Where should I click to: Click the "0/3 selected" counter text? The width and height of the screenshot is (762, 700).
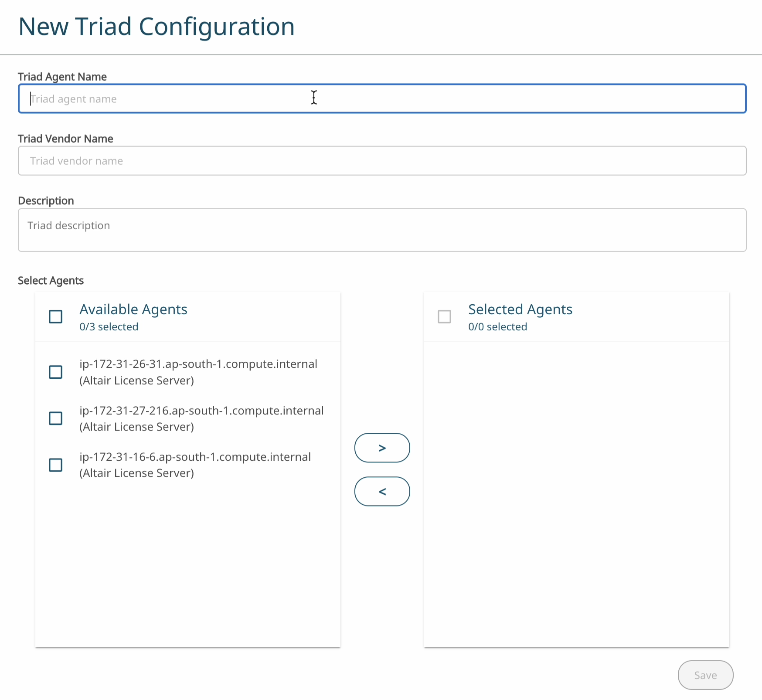109,327
